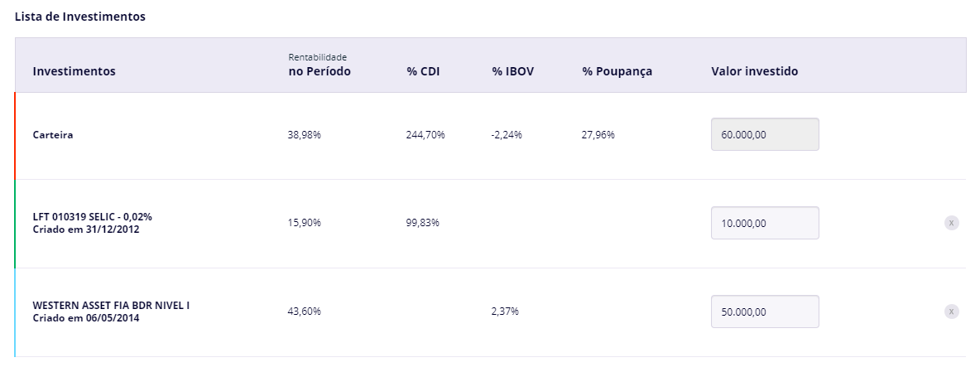Click the Valor investido column header
This screenshot has width=980, height=372.
(754, 71)
